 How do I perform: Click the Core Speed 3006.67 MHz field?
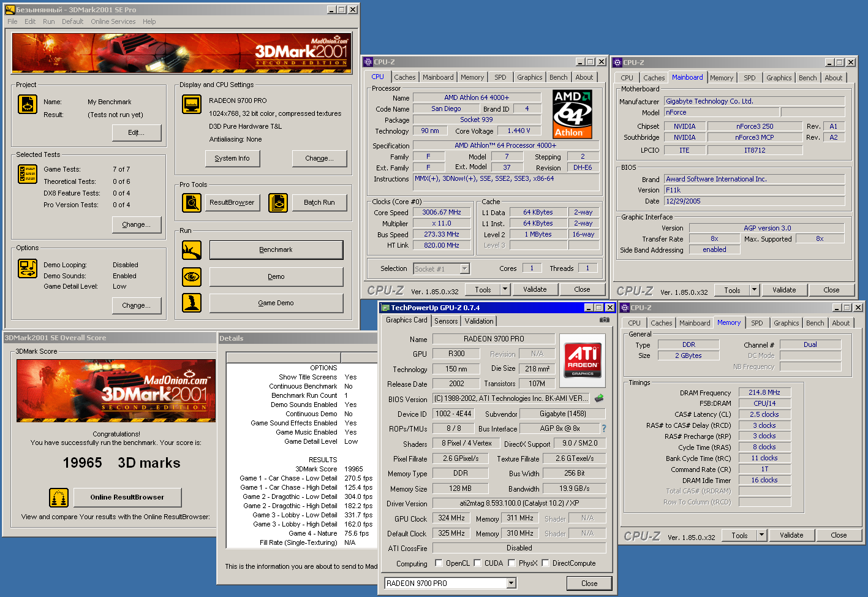[442, 212]
